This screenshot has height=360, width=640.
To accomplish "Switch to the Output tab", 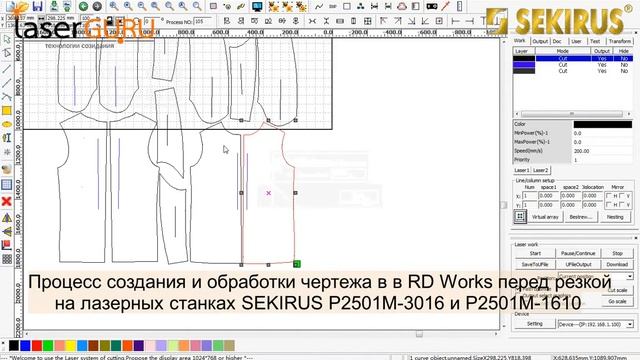I will click(x=540, y=41).
